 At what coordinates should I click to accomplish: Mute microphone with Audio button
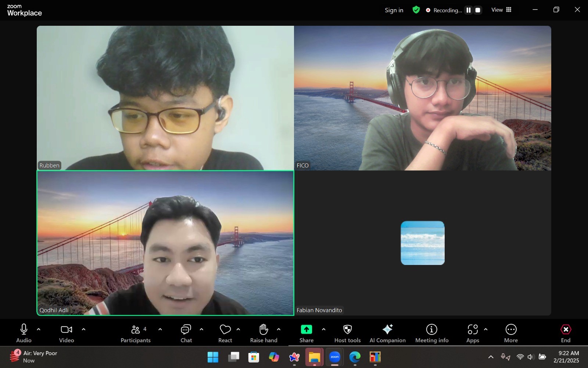[x=24, y=333]
